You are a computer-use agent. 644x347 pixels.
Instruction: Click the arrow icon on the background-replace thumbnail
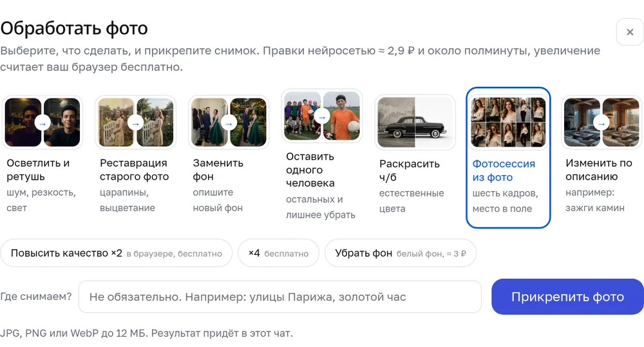pyautogui.click(x=229, y=122)
